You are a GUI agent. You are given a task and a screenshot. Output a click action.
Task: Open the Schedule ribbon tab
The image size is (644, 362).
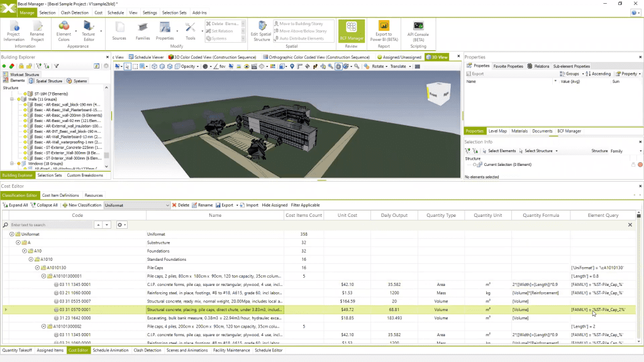click(116, 13)
